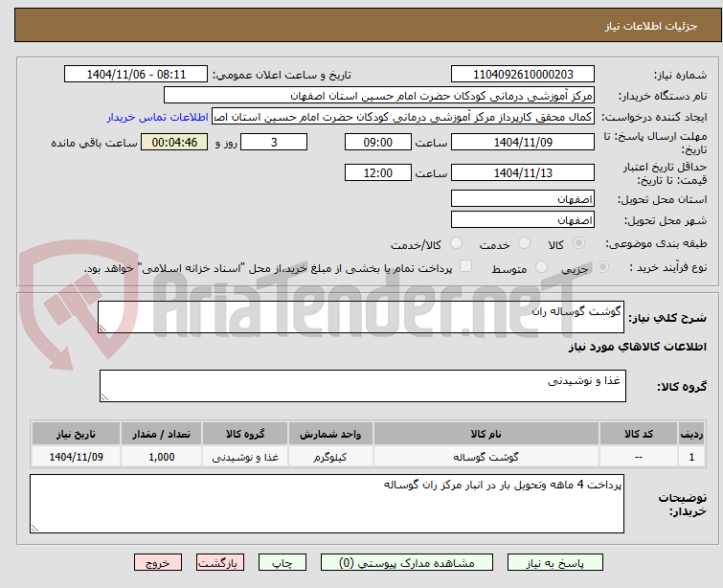Click the گروه کالا column header in table

[245, 434]
